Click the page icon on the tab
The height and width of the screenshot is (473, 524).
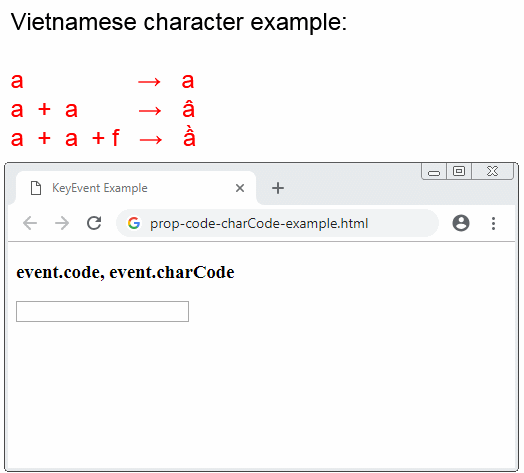tap(36, 188)
